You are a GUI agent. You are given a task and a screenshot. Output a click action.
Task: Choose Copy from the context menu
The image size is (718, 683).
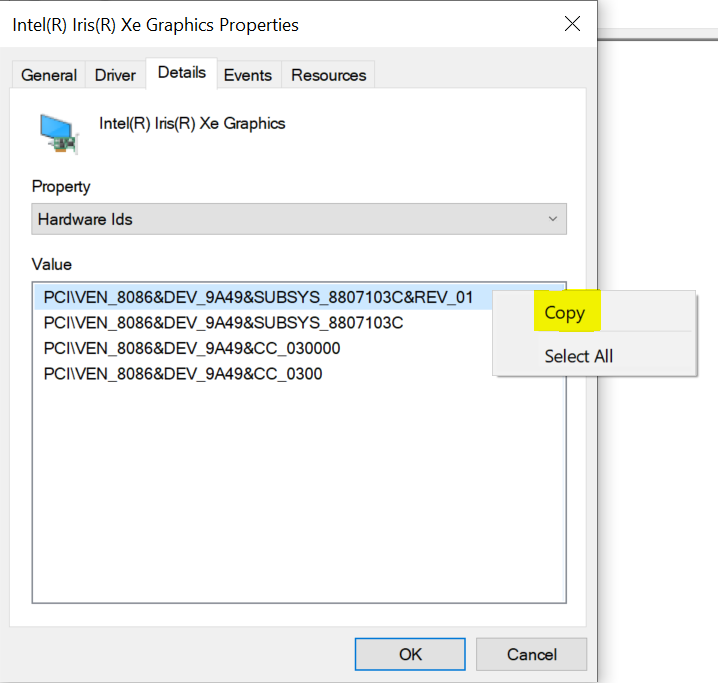click(595, 313)
